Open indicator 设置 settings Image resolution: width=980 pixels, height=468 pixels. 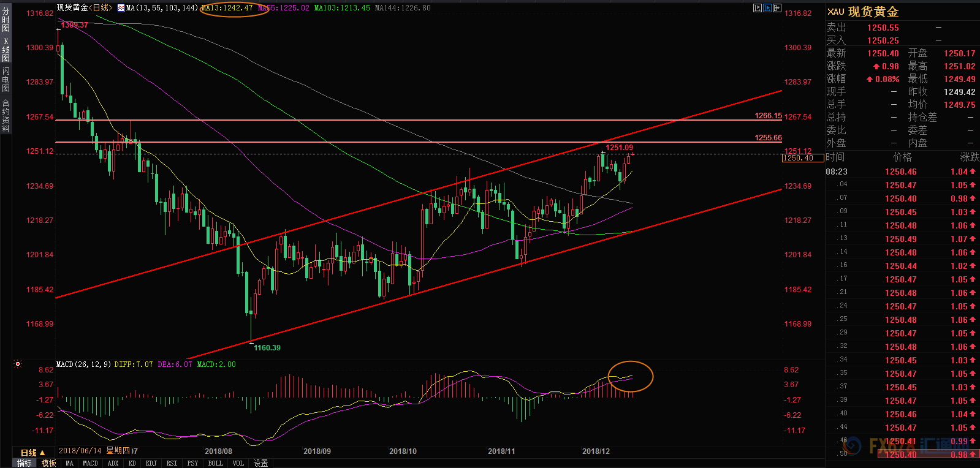261,463
